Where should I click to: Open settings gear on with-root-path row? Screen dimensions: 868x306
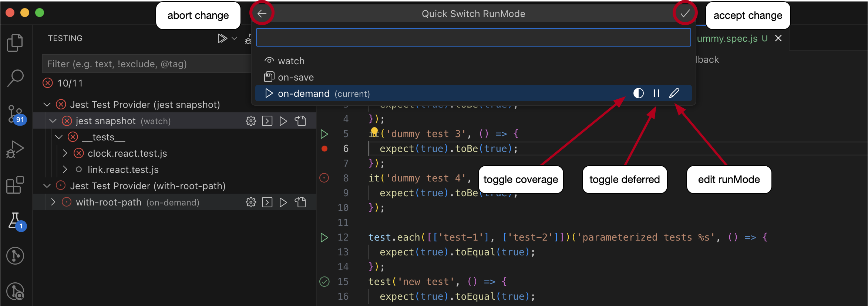pos(251,202)
